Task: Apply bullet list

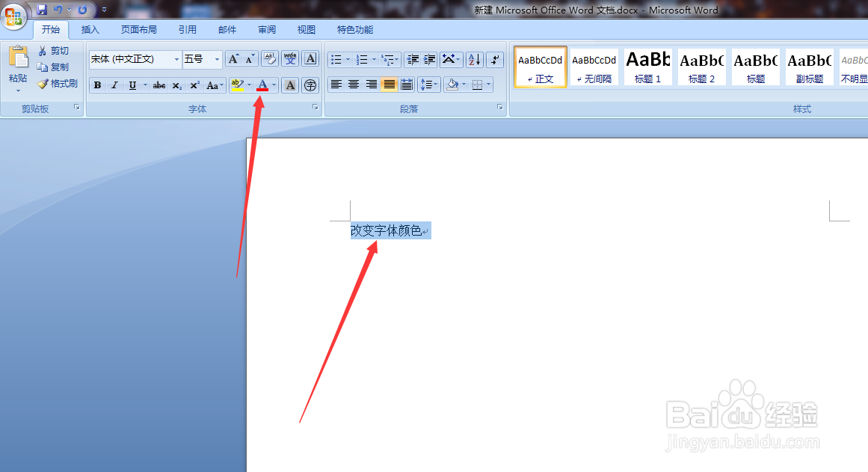Action: (336, 59)
